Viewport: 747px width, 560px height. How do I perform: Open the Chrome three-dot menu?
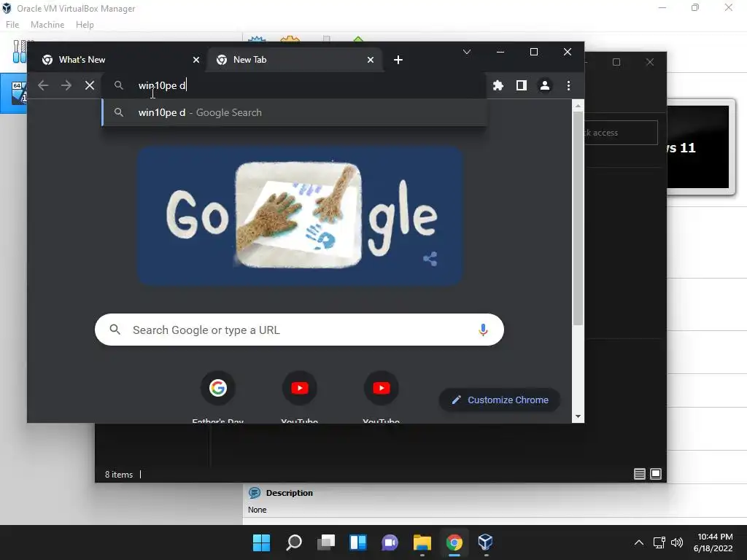point(568,85)
